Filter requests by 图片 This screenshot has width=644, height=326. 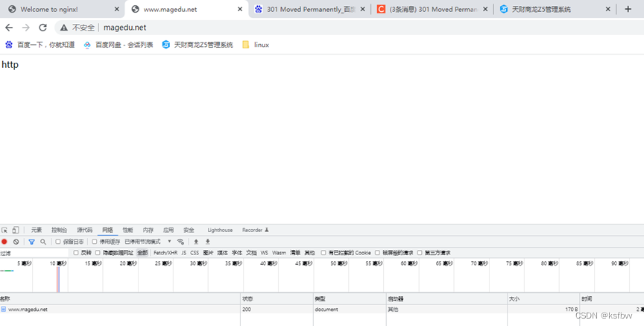tap(208, 253)
